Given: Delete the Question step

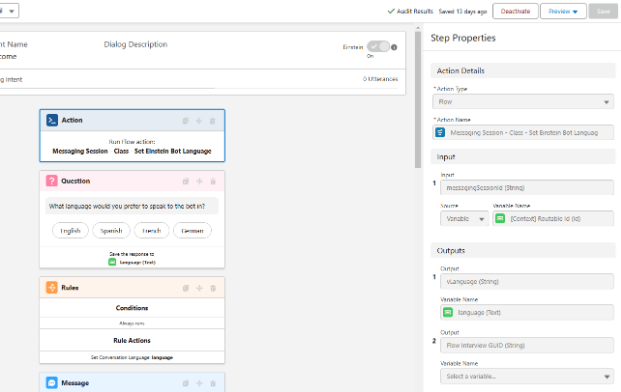Looking at the screenshot, I should pos(213,181).
